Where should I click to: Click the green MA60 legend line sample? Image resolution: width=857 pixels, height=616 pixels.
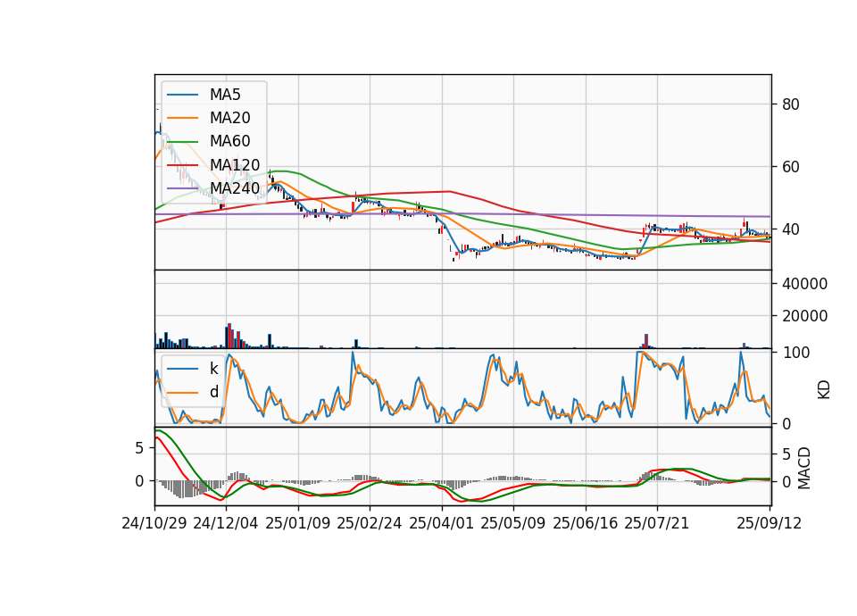click(x=182, y=142)
